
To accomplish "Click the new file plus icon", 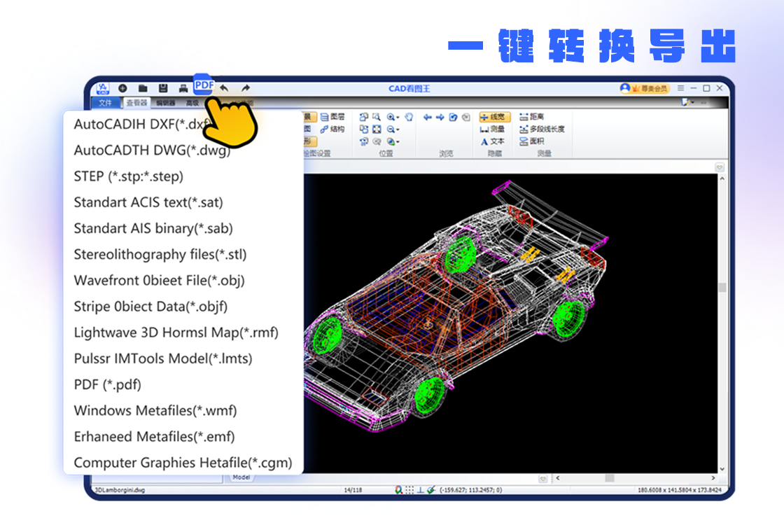I will click(122, 88).
